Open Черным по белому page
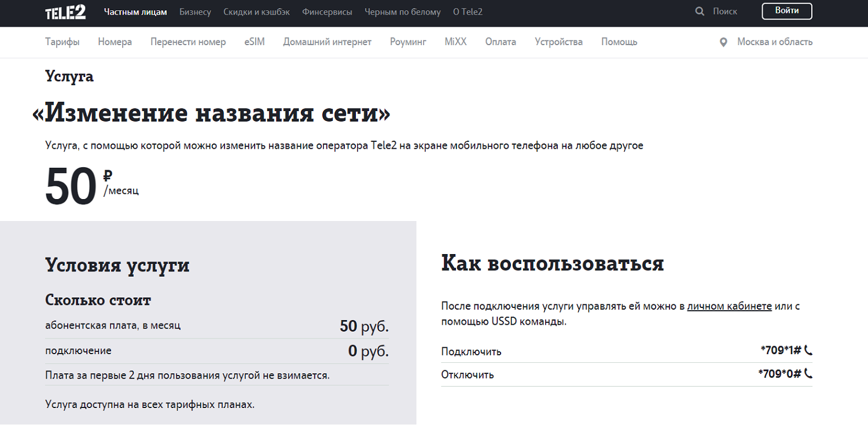The image size is (868, 430). coord(403,12)
